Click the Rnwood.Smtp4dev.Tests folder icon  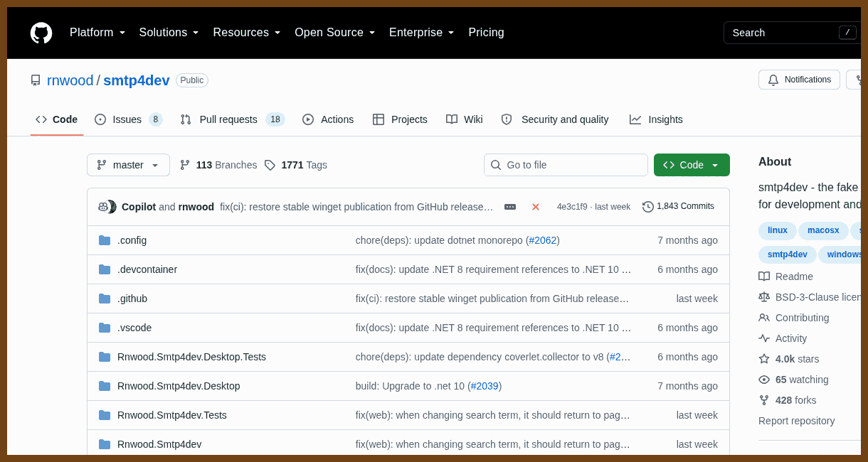coord(105,415)
